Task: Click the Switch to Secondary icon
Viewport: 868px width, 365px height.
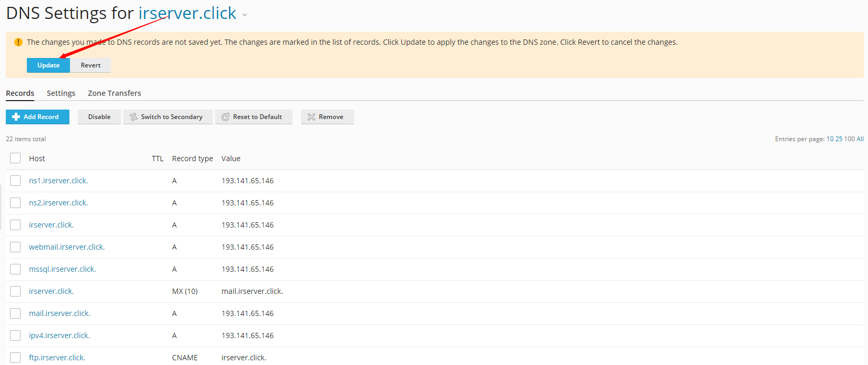Action: pyautogui.click(x=134, y=117)
